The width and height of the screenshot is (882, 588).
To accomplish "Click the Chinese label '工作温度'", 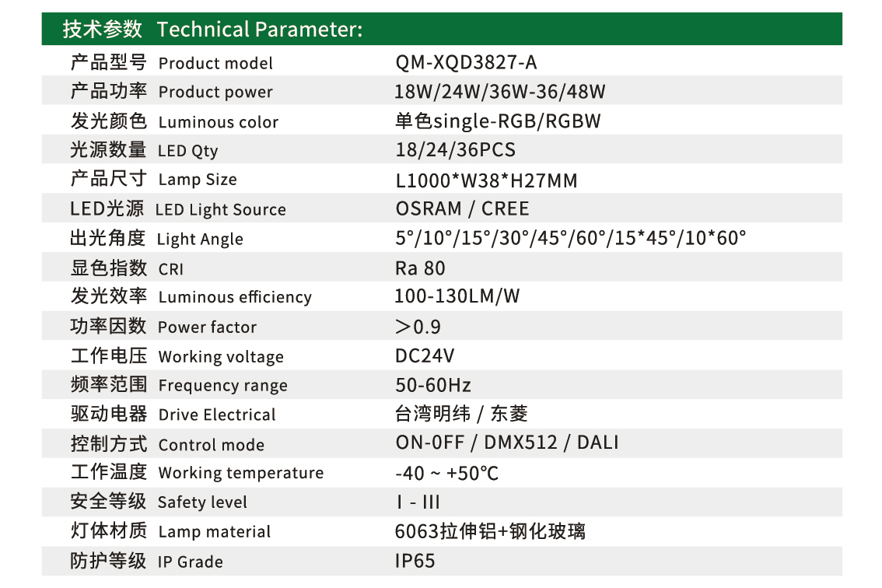I will (x=109, y=471).
